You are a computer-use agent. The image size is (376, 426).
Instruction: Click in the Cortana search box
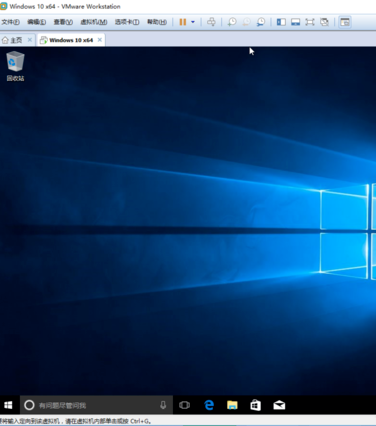[96, 405]
